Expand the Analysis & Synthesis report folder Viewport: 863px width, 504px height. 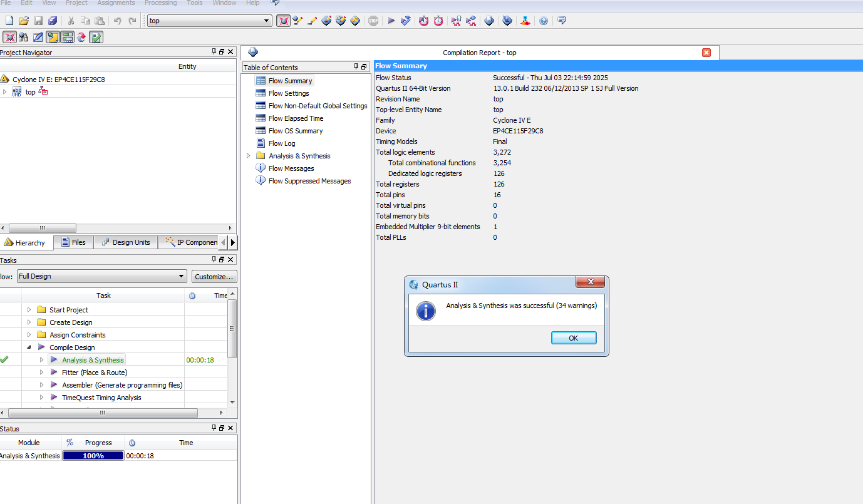click(x=249, y=156)
